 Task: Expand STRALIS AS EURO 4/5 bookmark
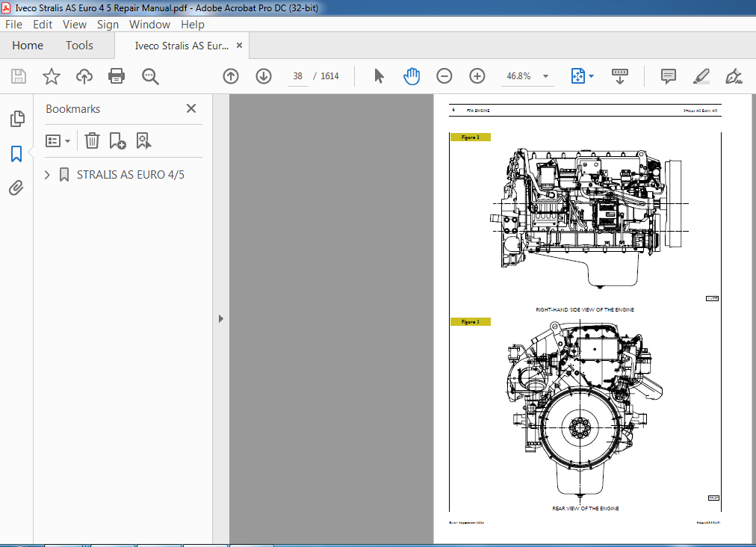[47, 175]
